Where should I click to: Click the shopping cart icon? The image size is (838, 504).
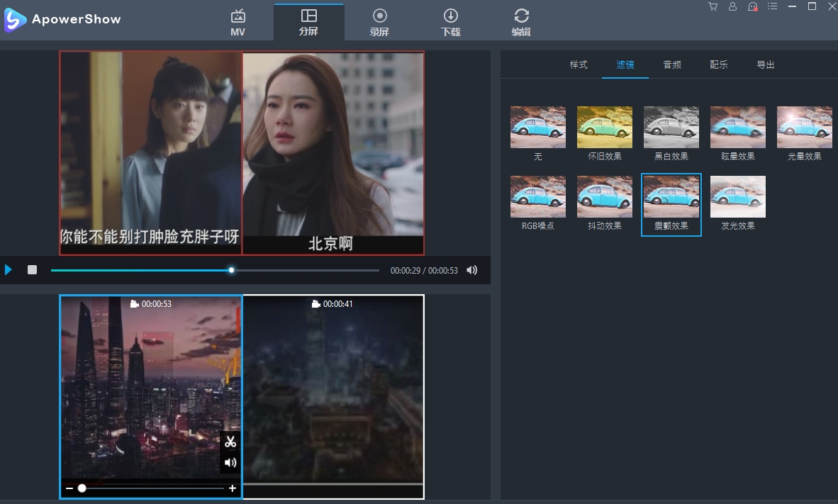tap(713, 6)
